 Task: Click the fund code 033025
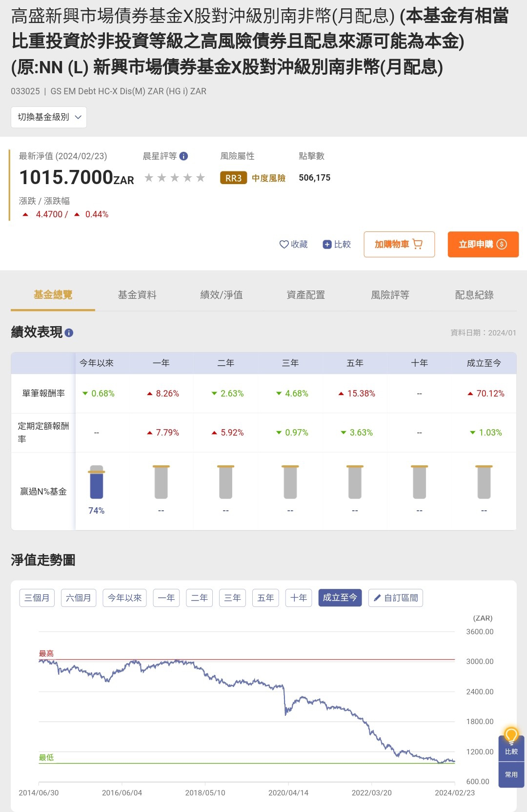point(25,91)
